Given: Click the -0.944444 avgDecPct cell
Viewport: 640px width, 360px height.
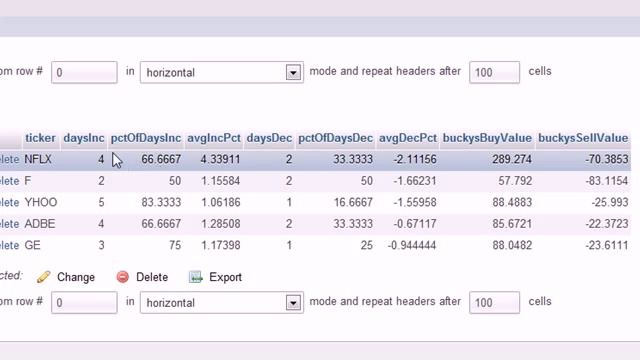Looking at the screenshot, I should (x=412, y=245).
